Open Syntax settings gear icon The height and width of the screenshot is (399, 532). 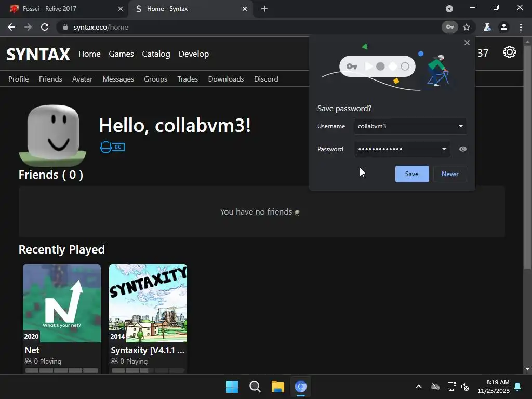click(509, 52)
